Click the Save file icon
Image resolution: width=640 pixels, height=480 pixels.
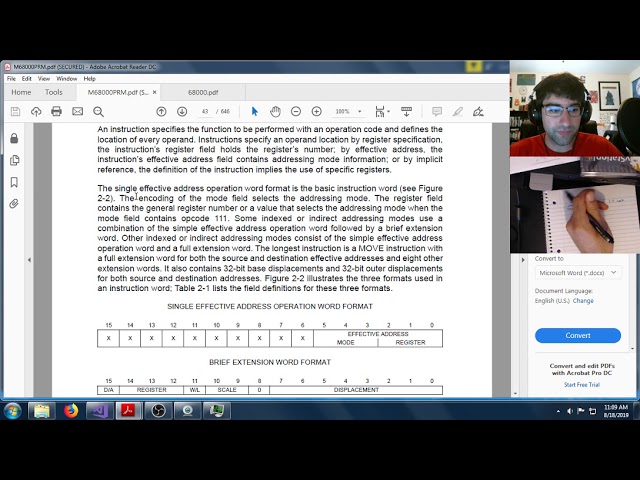(16, 111)
